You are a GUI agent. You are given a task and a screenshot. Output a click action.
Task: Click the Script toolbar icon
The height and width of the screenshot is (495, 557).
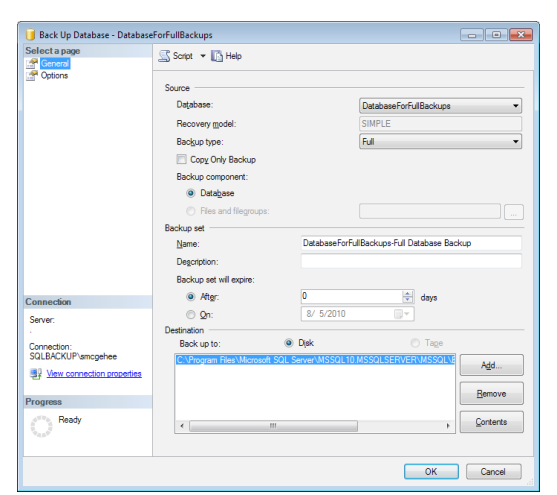(x=164, y=56)
